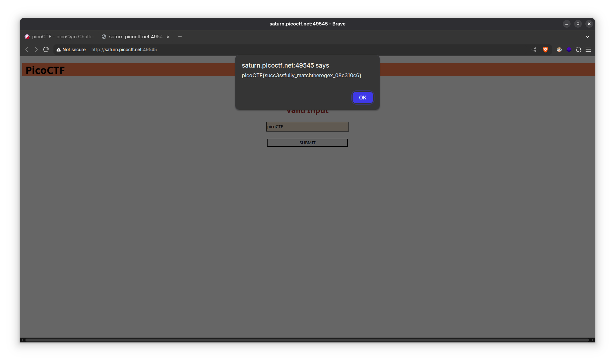This screenshot has width=615, height=364.
Task: Open a new tab with the plus button
Action: (180, 37)
